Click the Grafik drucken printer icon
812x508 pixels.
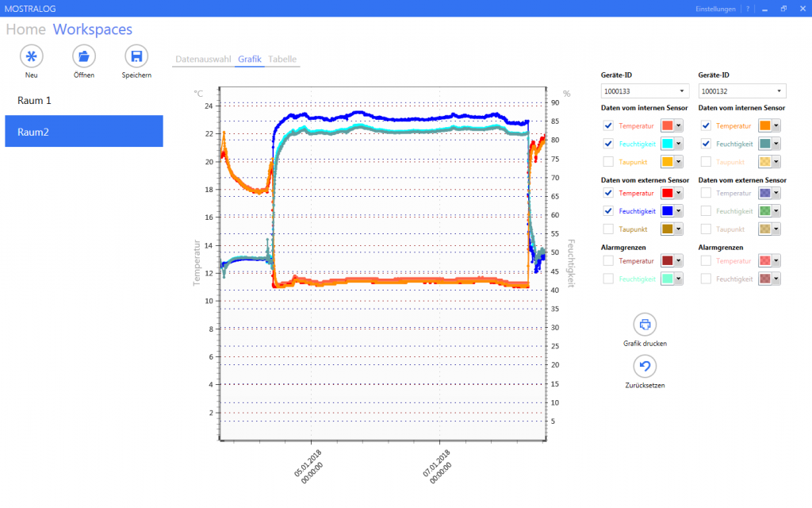645,325
